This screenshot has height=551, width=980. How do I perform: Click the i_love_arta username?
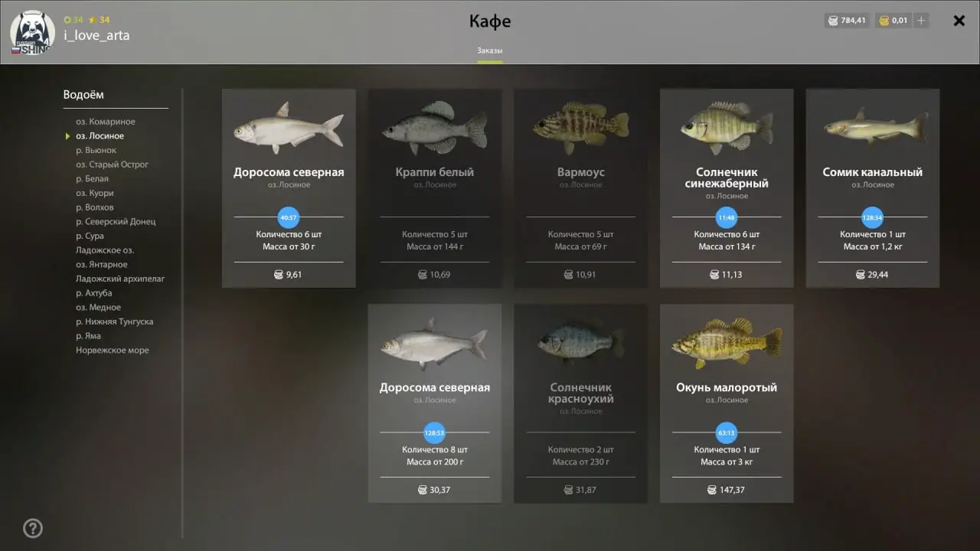point(96,35)
